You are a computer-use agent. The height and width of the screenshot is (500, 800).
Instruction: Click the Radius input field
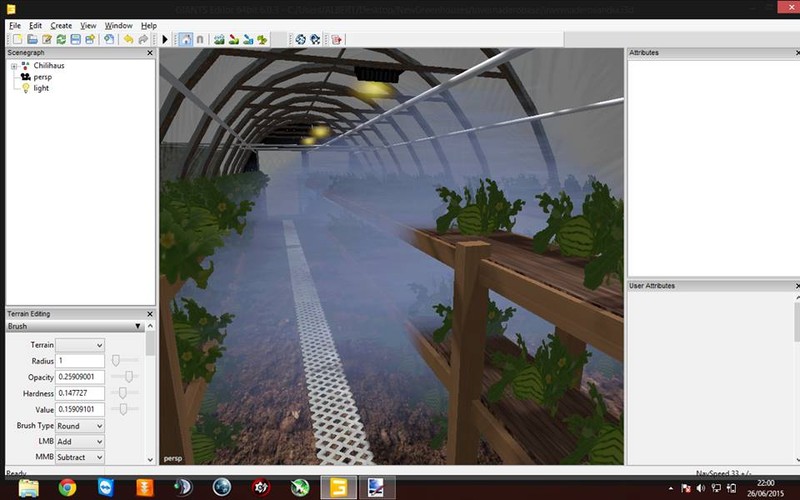pos(80,360)
